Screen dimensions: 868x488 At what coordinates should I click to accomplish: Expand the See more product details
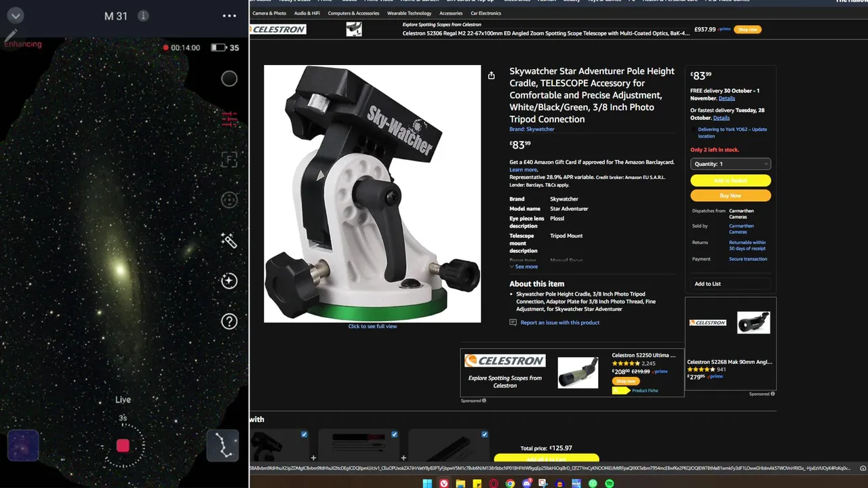point(524,266)
